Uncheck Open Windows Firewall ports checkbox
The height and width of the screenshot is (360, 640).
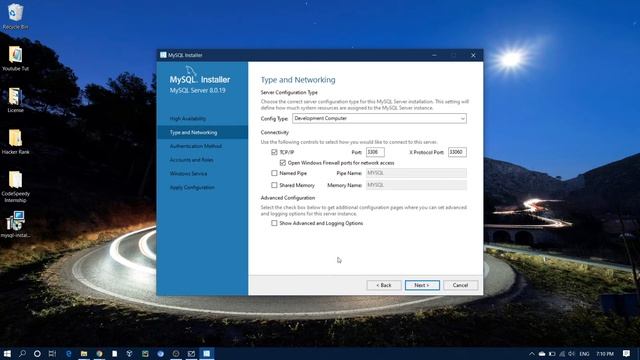(283, 163)
